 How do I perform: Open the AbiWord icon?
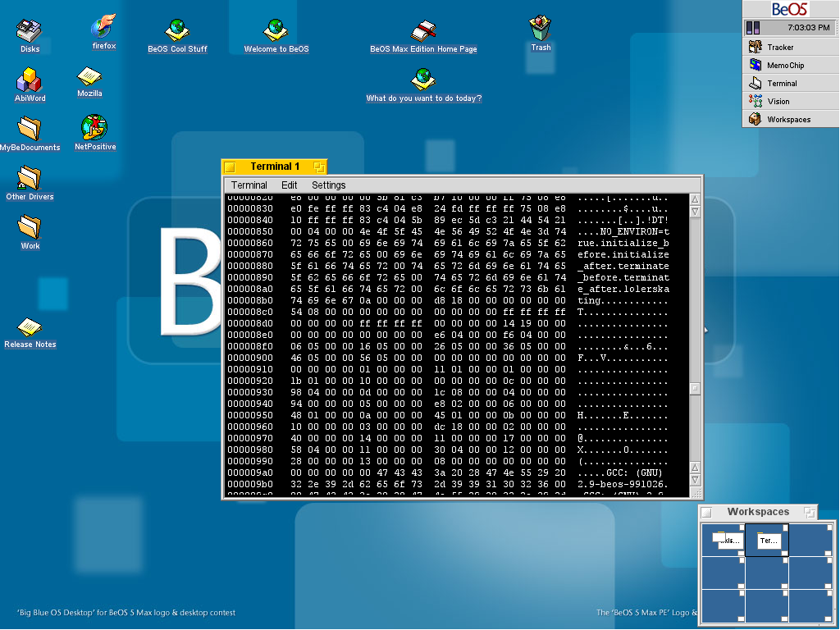[30, 80]
